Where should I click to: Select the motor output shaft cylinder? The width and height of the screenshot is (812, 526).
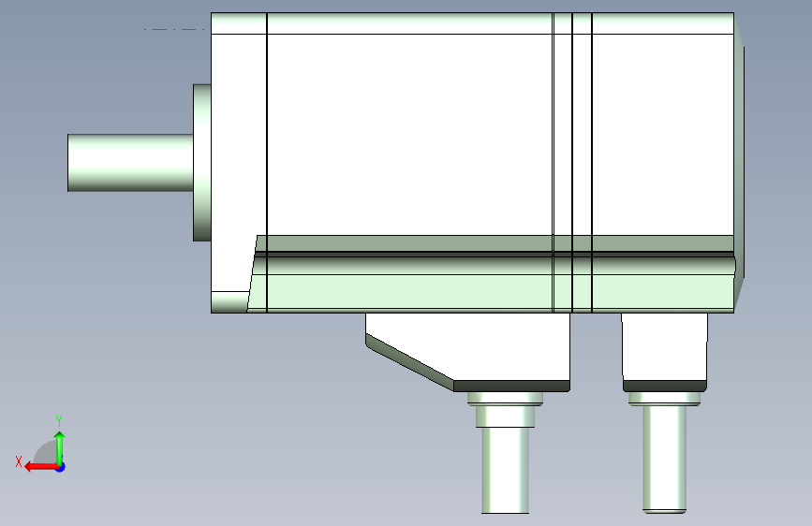tap(130, 163)
